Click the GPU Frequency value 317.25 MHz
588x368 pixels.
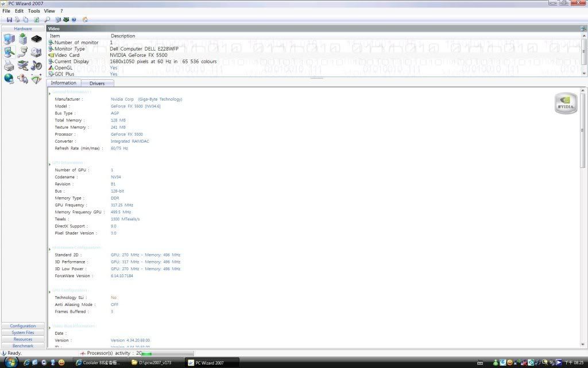coord(122,205)
